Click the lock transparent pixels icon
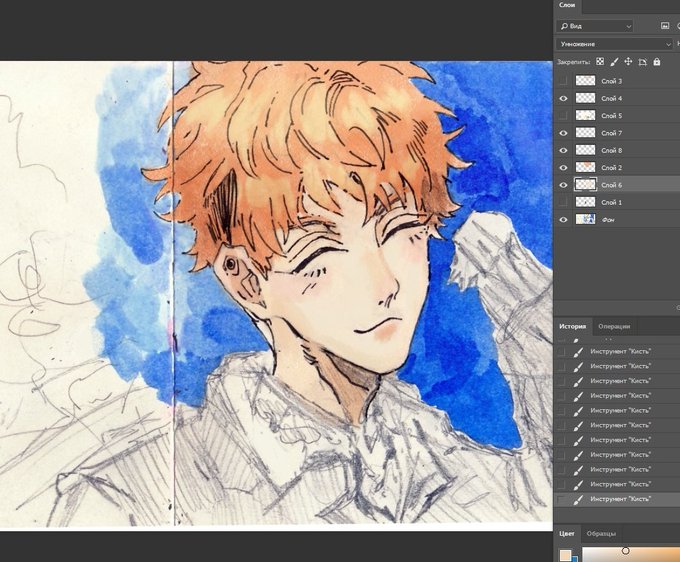 [600, 62]
